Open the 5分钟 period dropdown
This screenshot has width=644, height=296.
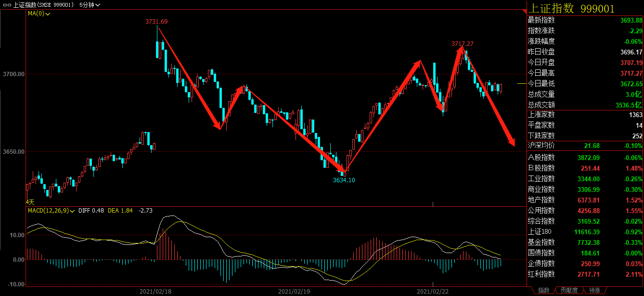click(91, 5)
